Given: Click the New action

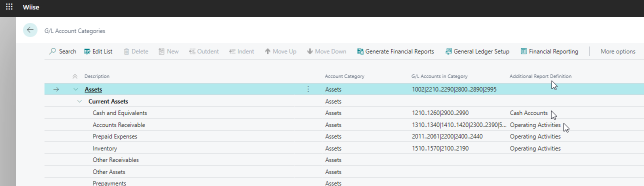Looking at the screenshot, I should pyautogui.click(x=168, y=51).
